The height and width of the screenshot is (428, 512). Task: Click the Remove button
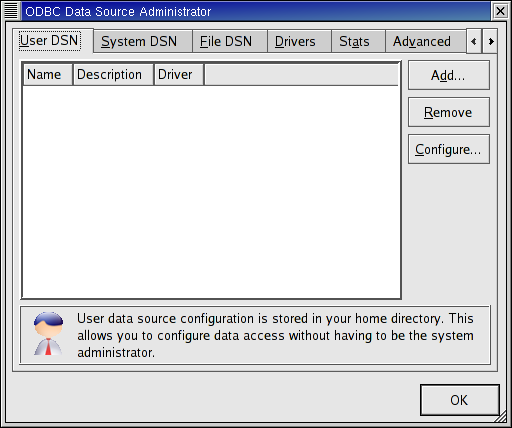tap(449, 112)
